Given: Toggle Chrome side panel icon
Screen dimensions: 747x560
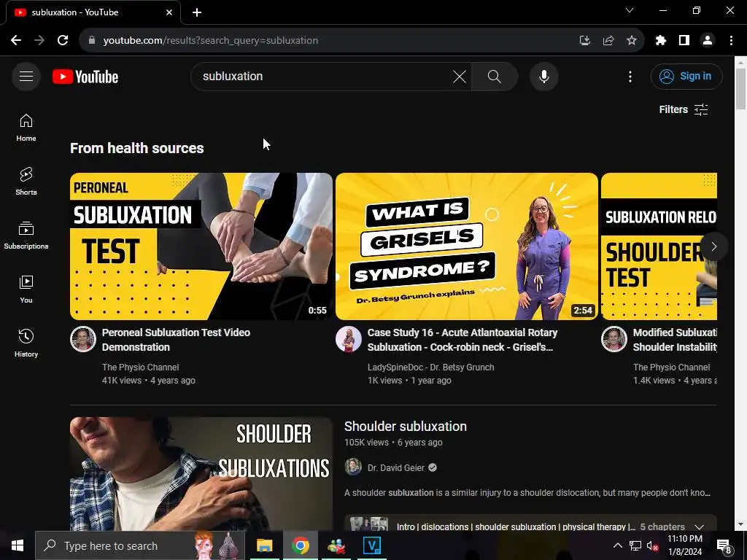Looking at the screenshot, I should tap(684, 41).
